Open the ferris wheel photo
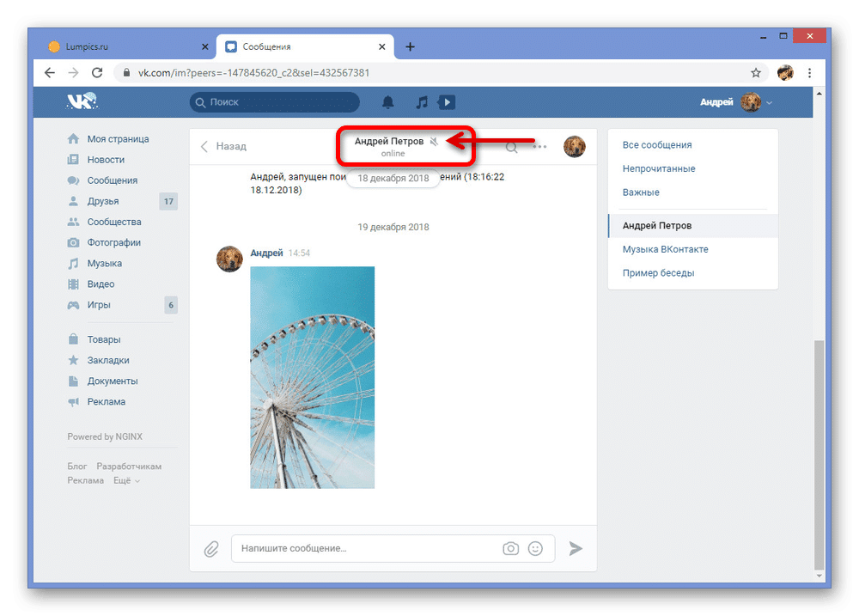The width and height of the screenshot is (859, 616). point(312,377)
